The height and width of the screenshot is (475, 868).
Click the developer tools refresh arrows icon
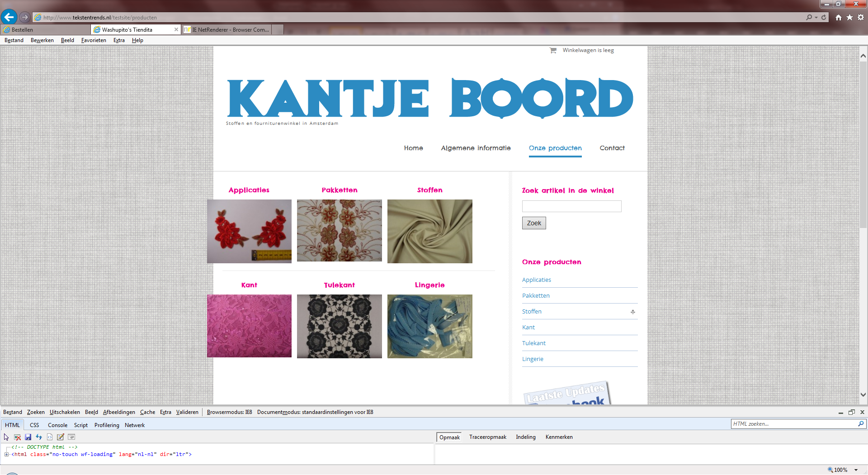[x=39, y=437]
